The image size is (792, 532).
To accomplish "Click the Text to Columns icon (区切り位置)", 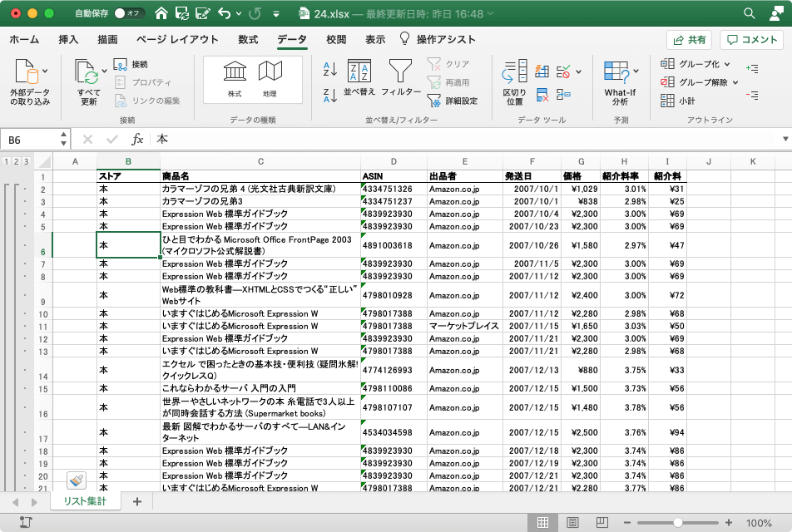I will click(x=515, y=73).
